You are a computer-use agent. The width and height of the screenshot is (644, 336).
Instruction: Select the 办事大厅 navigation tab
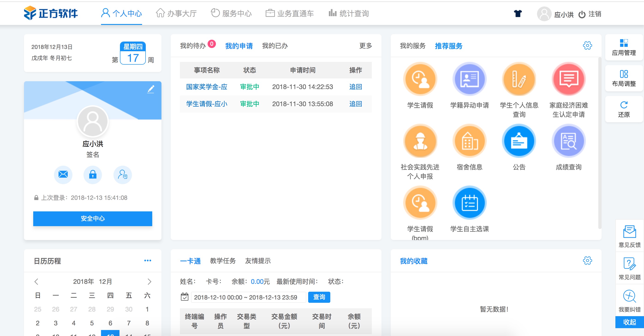click(x=176, y=13)
